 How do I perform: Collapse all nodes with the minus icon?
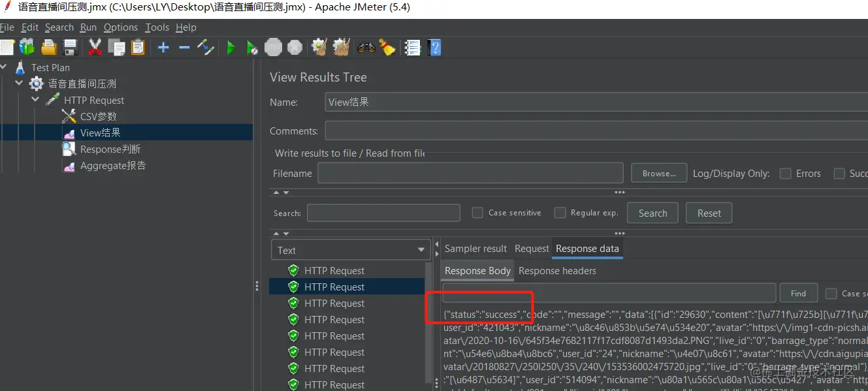click(x=184, y=47)
